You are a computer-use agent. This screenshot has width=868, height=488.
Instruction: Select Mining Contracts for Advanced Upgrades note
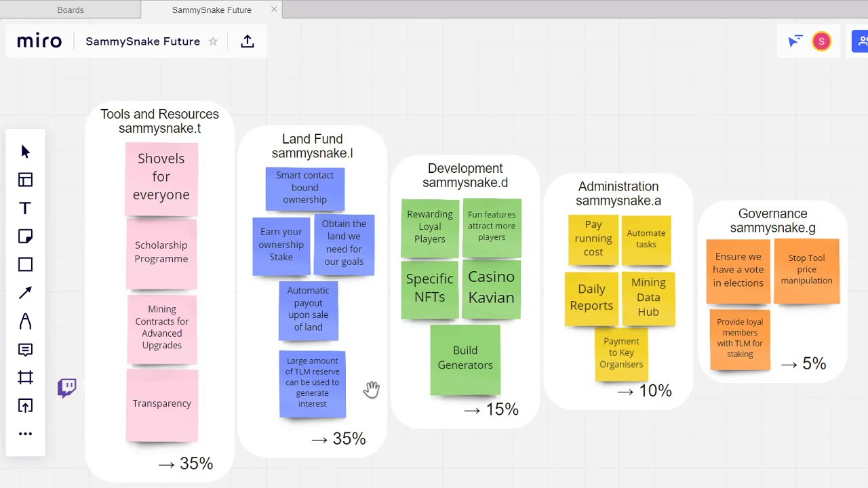coord(162,329)
